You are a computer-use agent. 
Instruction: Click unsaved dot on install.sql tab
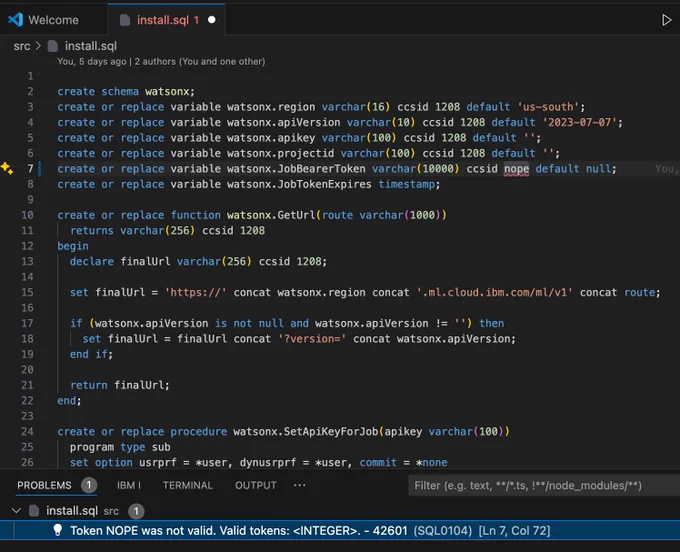[212, 20]
